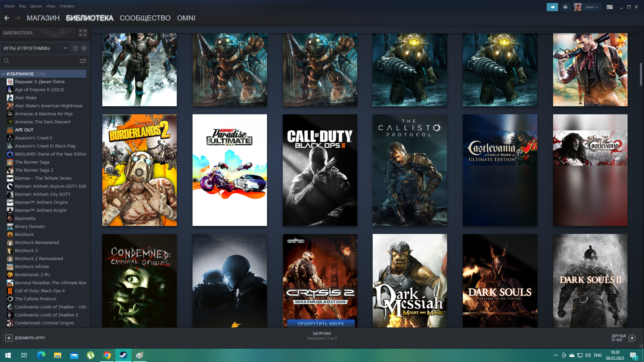Screen dimensions: 644x362
Task: Switch library to grid collections view
Action: (x=83, y=33)
